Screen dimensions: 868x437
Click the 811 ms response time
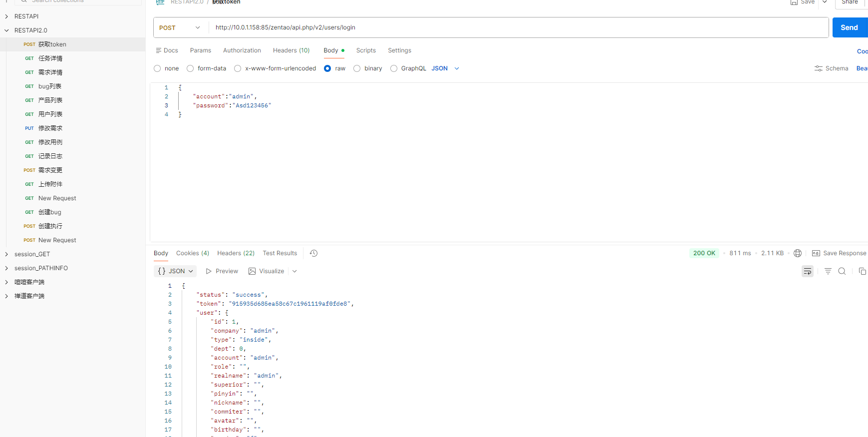point(740,253)
